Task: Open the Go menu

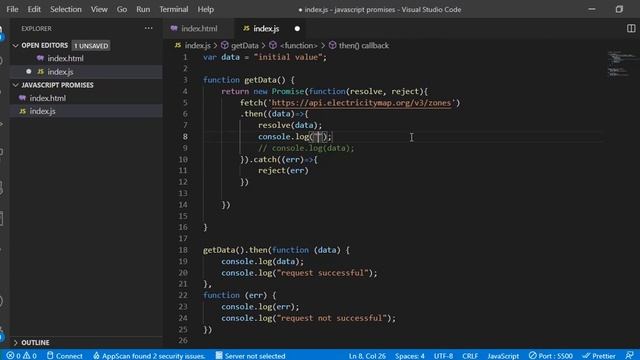Action: point(122,9)
